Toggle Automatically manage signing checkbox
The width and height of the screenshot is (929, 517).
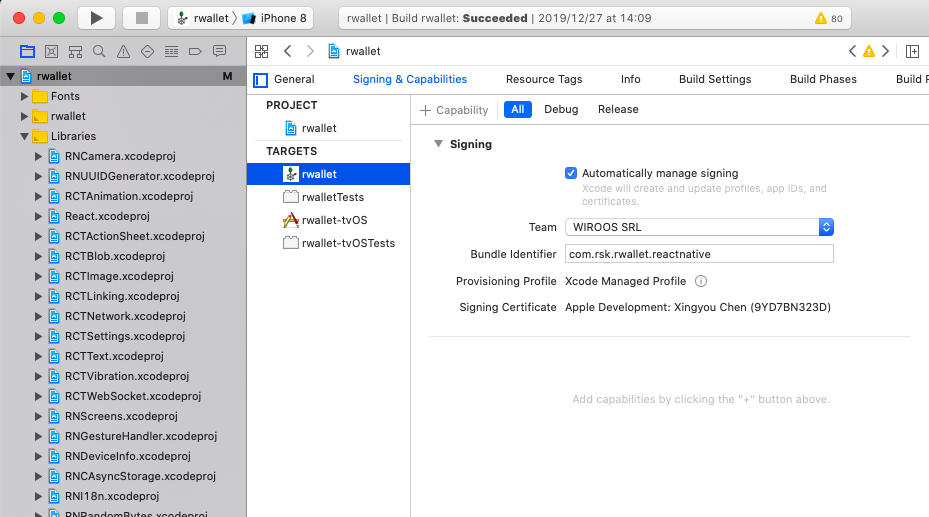tap(571, 173)
